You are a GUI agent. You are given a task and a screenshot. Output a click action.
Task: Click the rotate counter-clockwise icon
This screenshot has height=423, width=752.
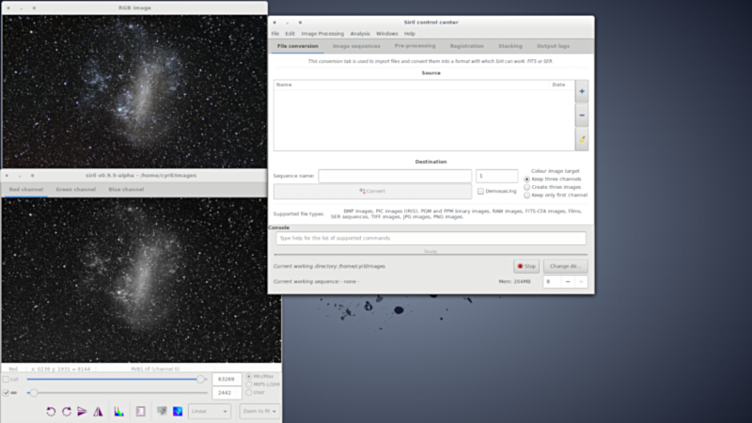(x=51, y=411)
